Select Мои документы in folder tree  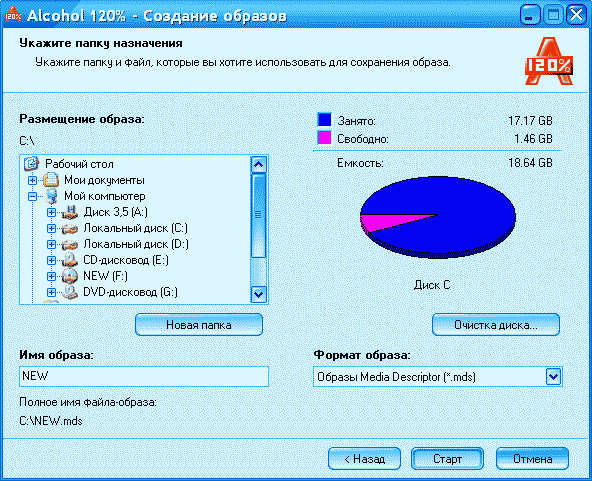(x=104, y=180)
